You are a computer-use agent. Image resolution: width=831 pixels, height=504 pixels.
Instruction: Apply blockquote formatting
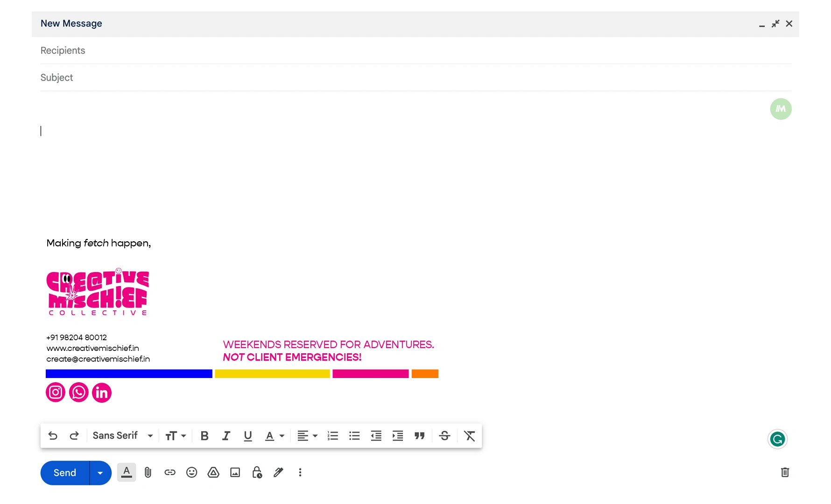(x=420, y=436)
